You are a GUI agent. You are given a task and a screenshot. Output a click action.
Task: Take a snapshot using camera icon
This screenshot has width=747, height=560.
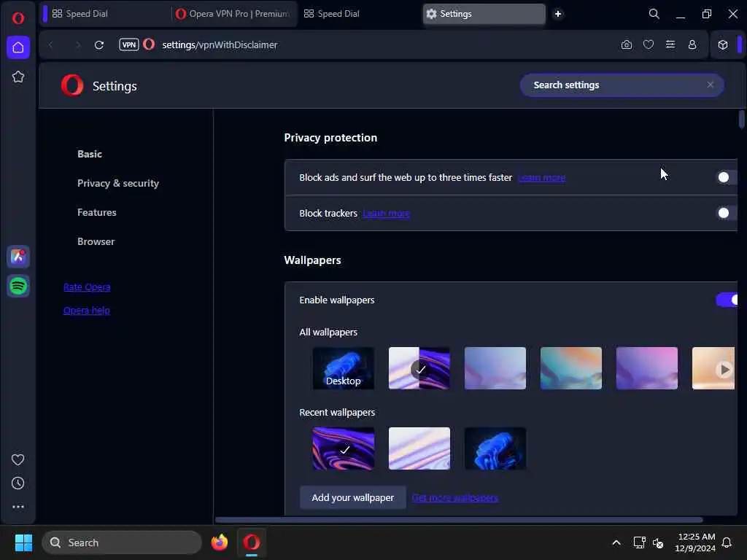click(x=627, y=44)
